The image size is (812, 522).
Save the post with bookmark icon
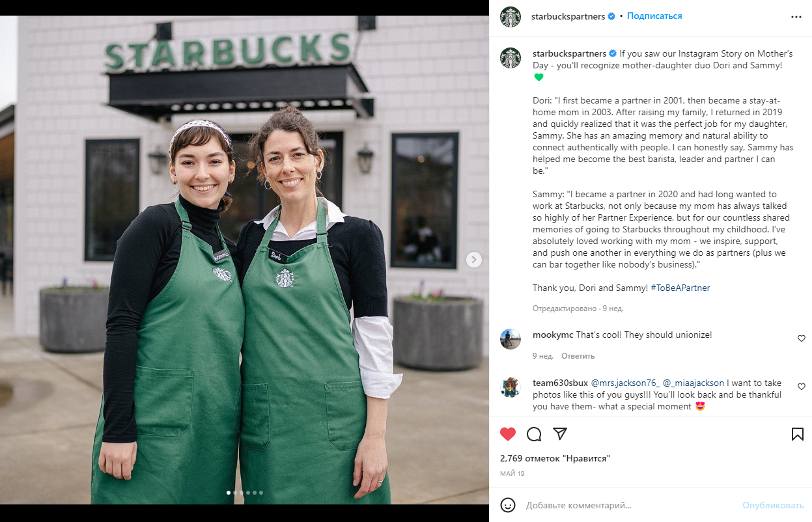point(798,434)
